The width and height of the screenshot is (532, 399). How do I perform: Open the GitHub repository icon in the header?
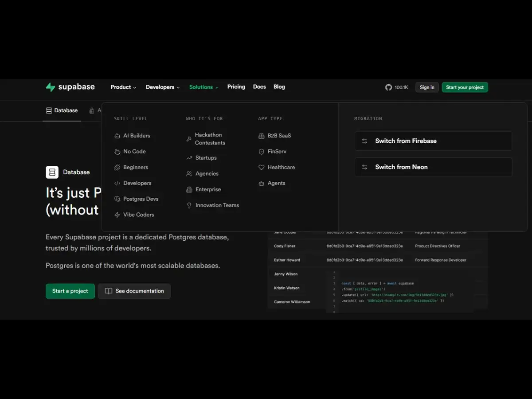(388, 87)
